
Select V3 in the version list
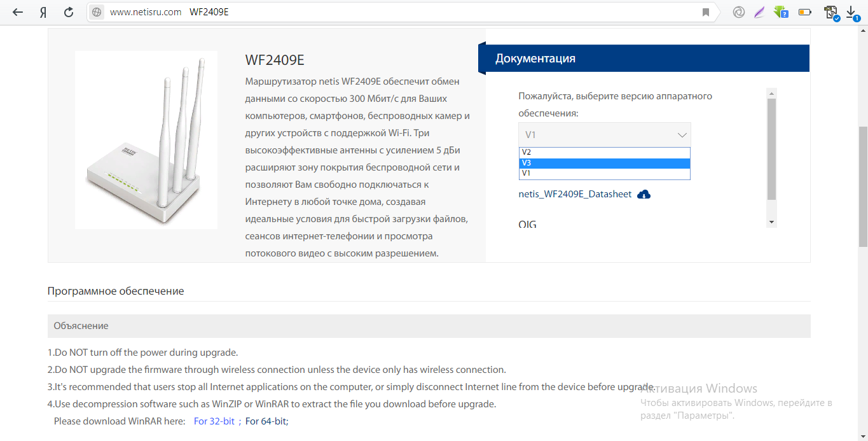[604, 163]
